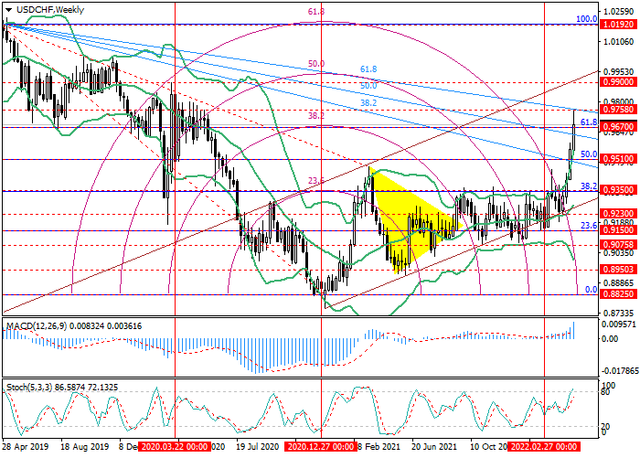
Task: Click the 1.01060 price axis value
Action: coord(620,41)
